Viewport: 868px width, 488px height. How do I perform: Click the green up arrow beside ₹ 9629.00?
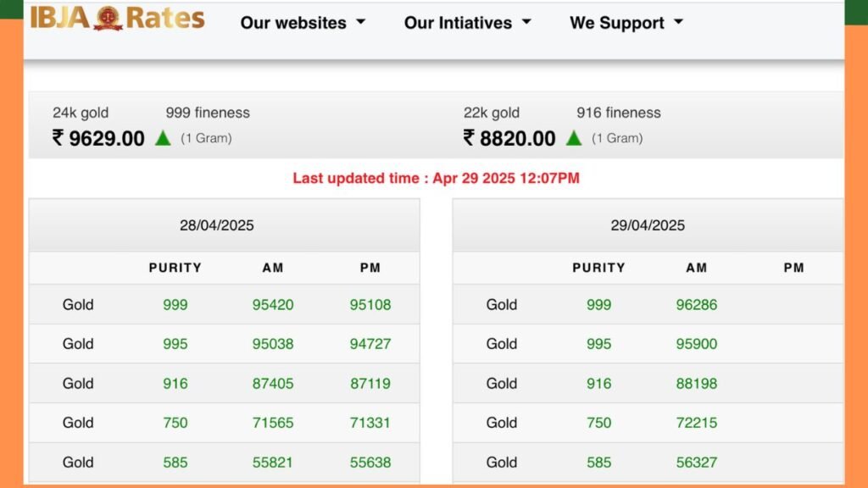[x=163, y=138]
